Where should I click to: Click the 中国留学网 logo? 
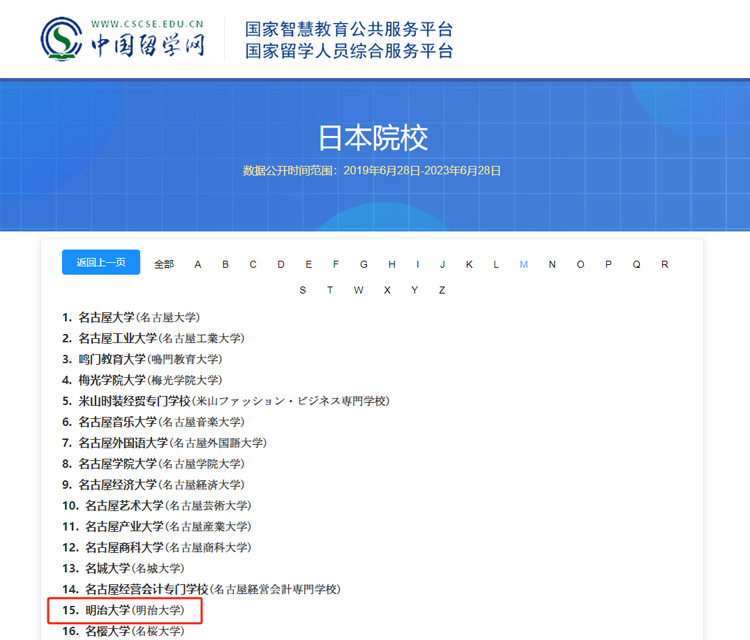pyautogui.click(x=122, y=39)
